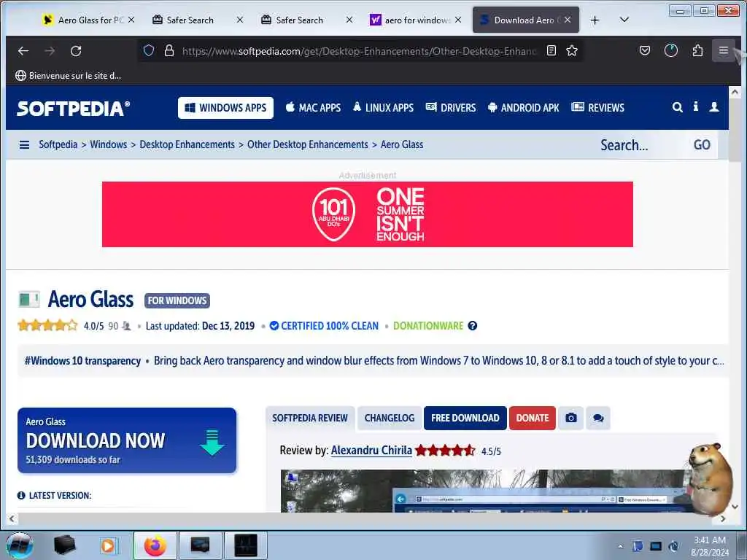This screenshot has width=747, height=560.
Task: Open the Softpedia user account icon
Action: click(713, 107)
